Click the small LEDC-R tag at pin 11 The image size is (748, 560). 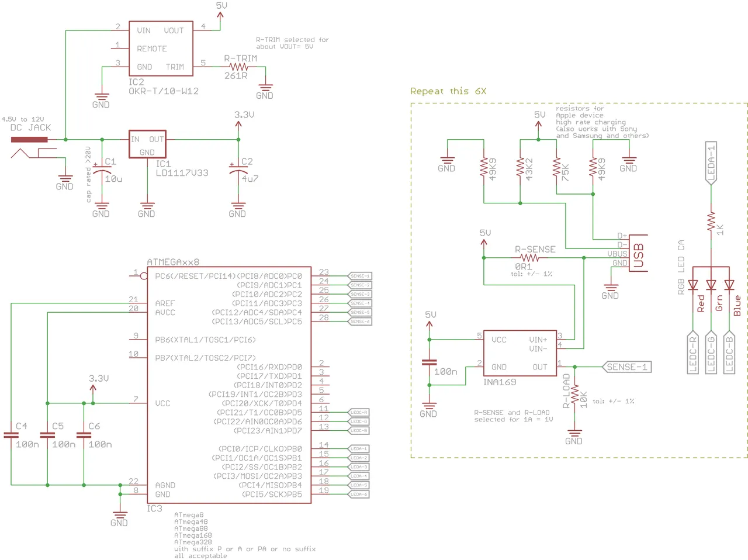pos(358,412)
